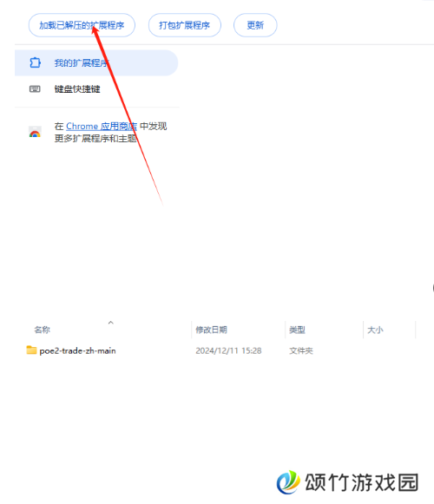This screenshot has height=504, width=434.
Task: Click the 2024/12/11 15:28 date cell
Action: [x=228, y=350]
